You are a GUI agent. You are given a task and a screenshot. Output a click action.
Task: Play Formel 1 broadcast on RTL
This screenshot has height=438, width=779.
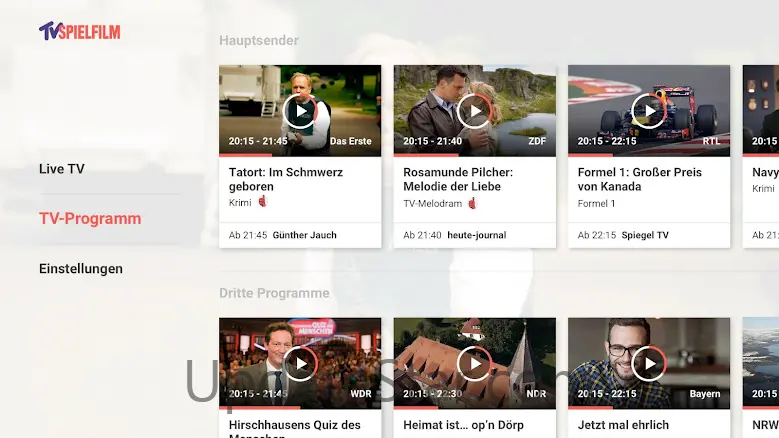(649, 111)
